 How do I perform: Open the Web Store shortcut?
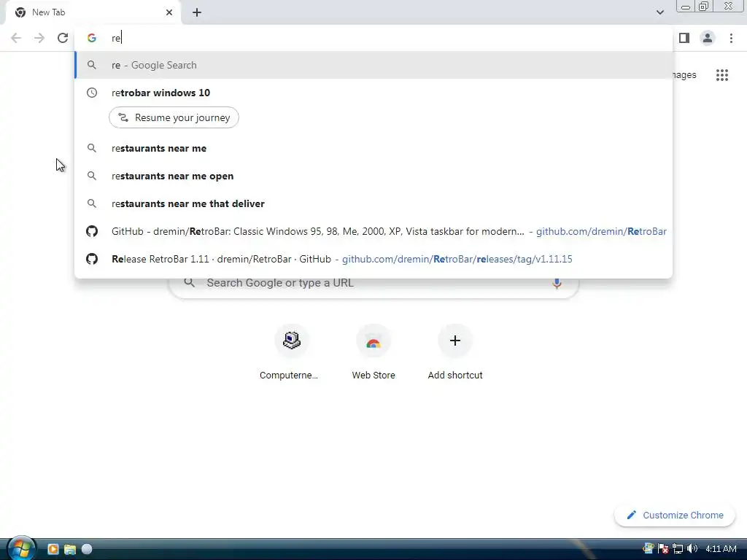(373, 352)
